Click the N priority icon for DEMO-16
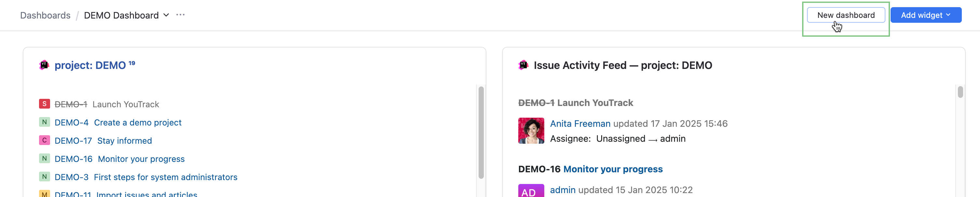 45,159
